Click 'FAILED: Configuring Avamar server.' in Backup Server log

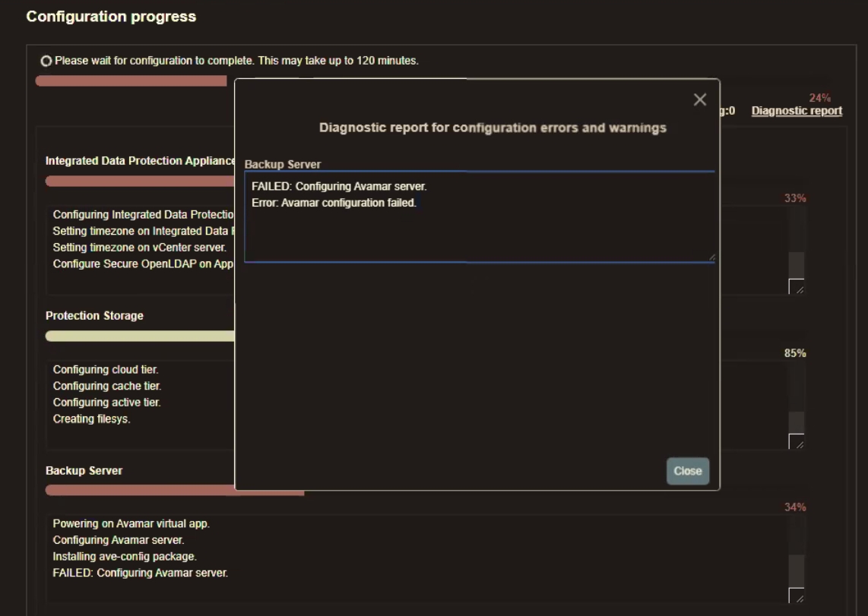pos(140,573)
